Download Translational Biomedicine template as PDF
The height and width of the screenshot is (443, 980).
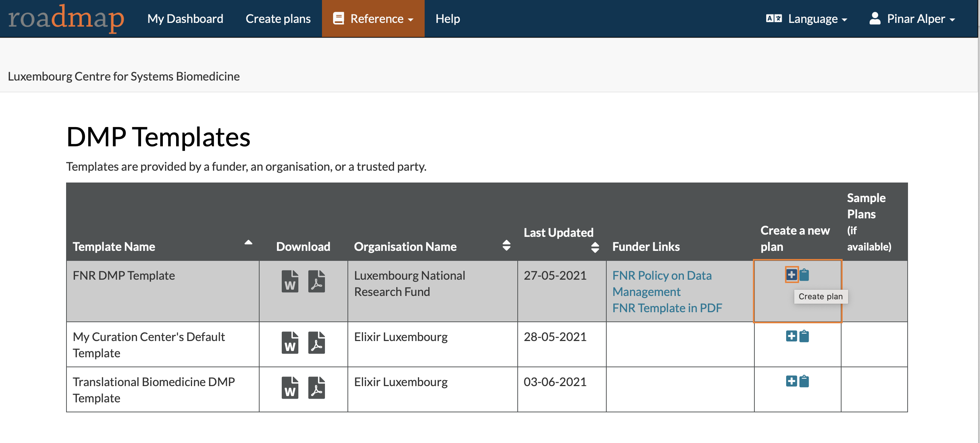pos(316,388)
